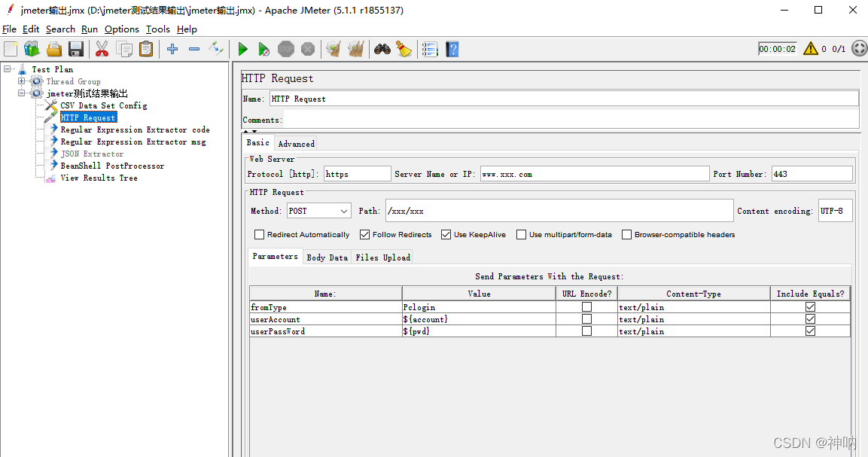Open the Search menu
Image resolution: width=868 pixels, height=457 pixels.
60,29
